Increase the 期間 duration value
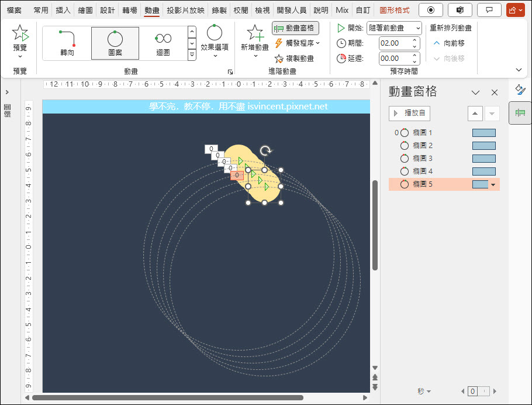 click(414, 40)
